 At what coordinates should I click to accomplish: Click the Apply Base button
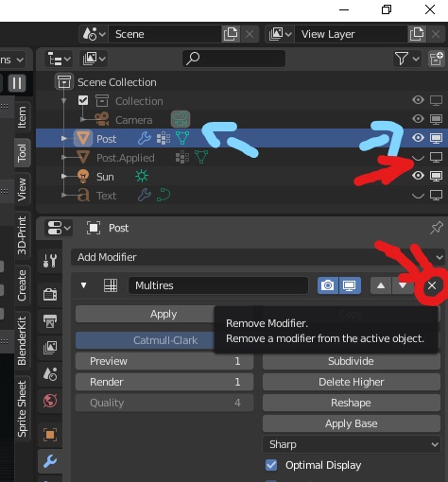click(x=352, y=423)
